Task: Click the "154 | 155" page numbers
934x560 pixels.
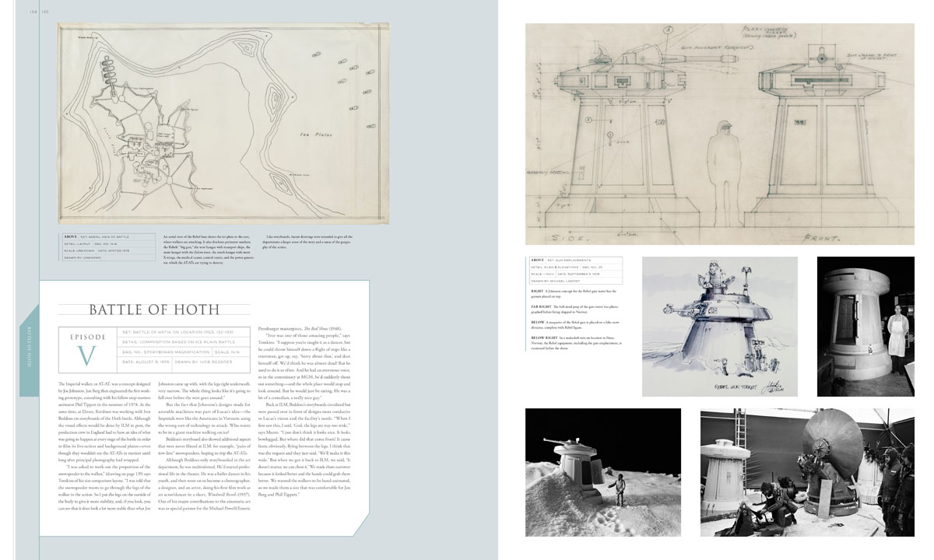Action: (38, 13)
